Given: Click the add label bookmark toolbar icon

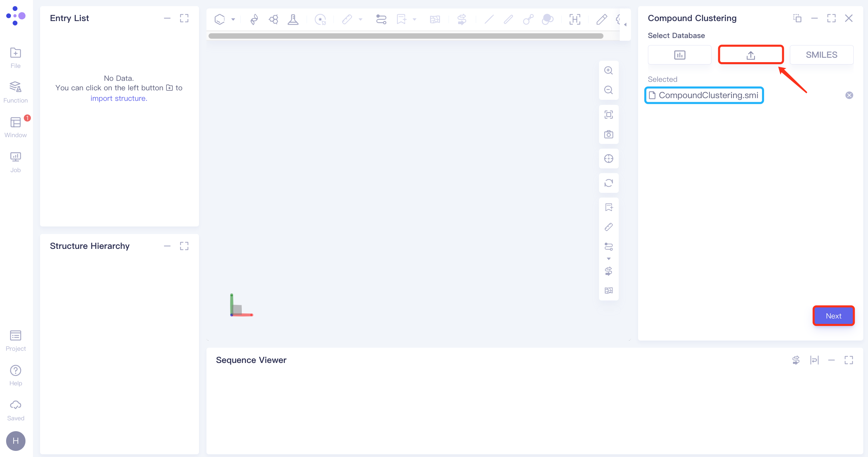Looking at the screenshot, I should pos(401,19).
